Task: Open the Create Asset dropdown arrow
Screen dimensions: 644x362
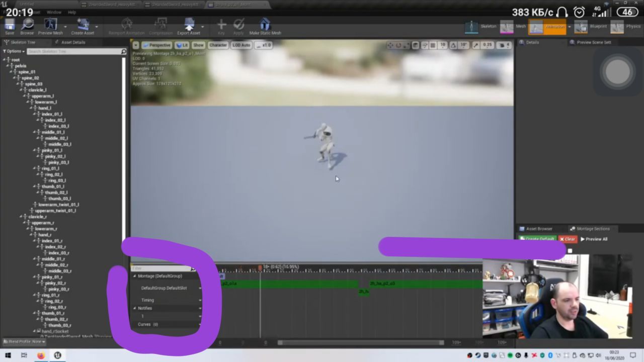Action: (97, 27)
